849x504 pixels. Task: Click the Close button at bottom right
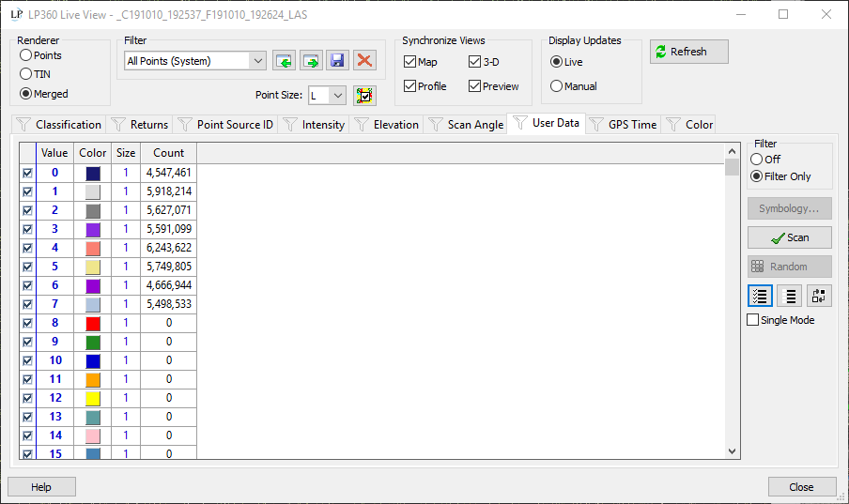802,487
